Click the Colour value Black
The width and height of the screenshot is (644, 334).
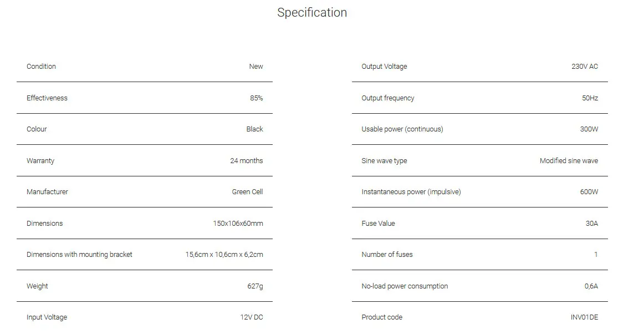[x=254, y=129]
